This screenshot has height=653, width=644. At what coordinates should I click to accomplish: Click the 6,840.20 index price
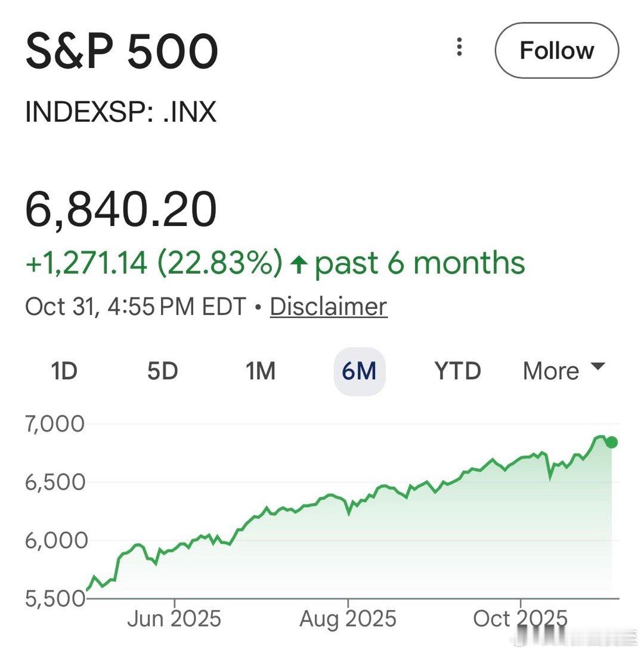[x=121, y=210]
